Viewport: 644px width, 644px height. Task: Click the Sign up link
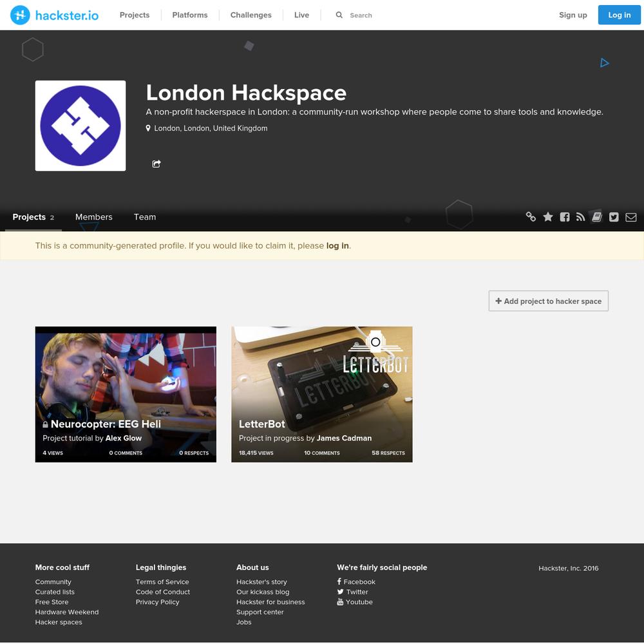(x=573, y=15)
